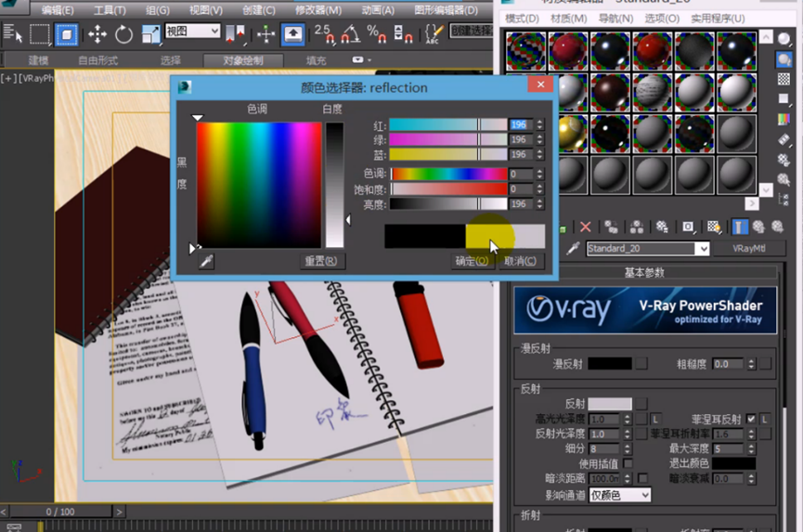Click the Make Material Copy icon
Viewport: 803px width, 532px height.
pos(611,227)
